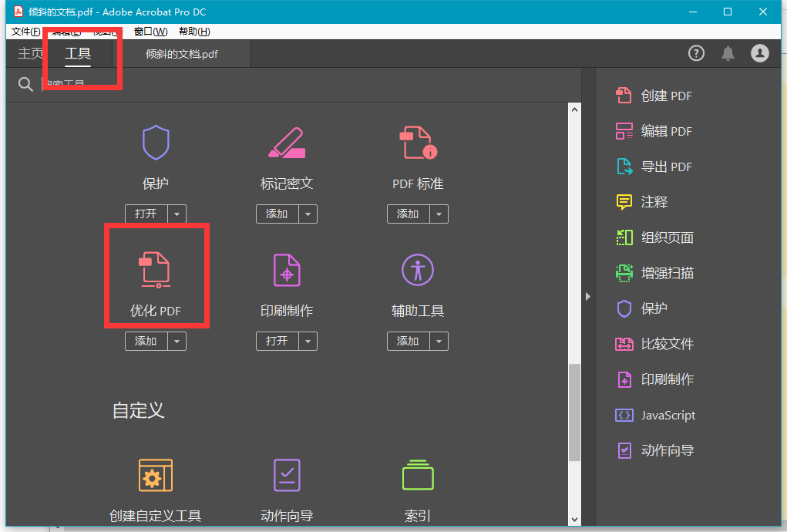Open the 窗口(W) menu
The height and width of the screenshot is (532, 787).
(x=150, y=32)
